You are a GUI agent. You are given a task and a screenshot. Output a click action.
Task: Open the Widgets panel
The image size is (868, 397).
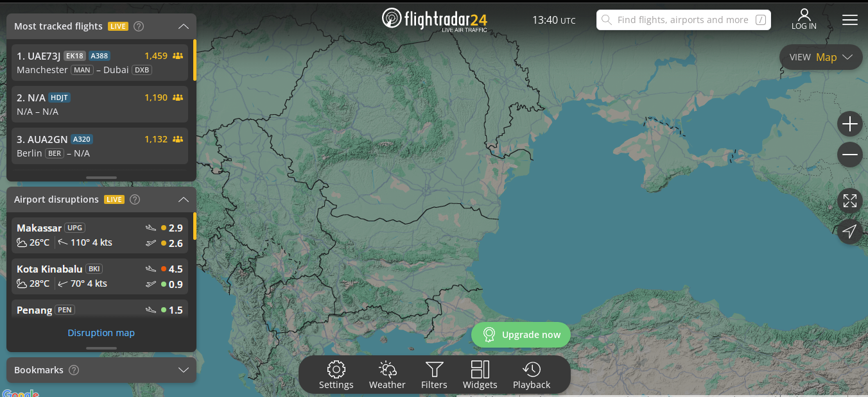click(480, 375)
